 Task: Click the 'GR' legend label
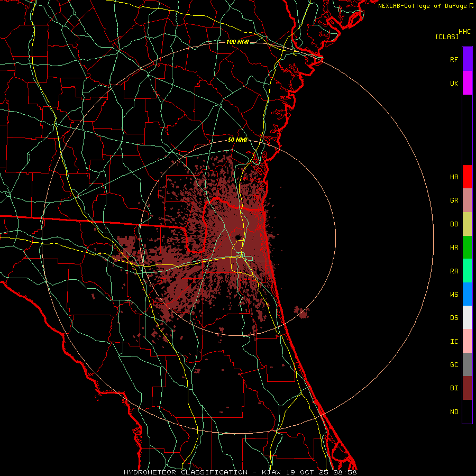(454, 200)
